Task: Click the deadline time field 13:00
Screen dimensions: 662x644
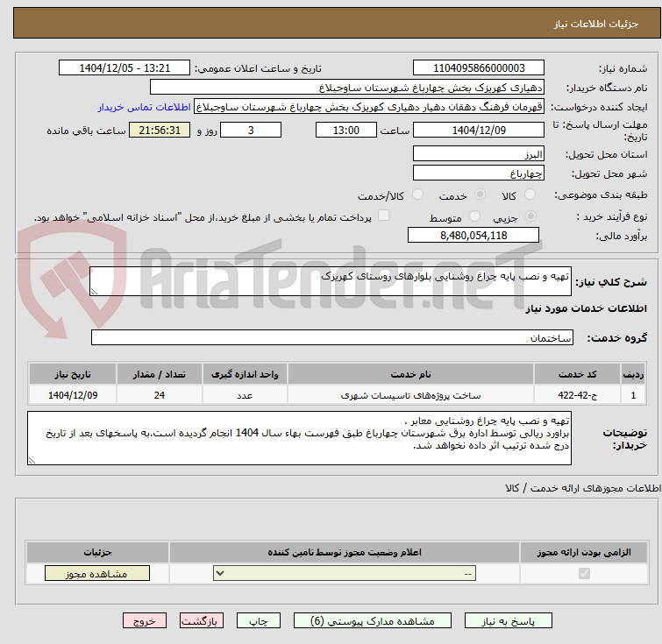Action: (x=346, y=130)
